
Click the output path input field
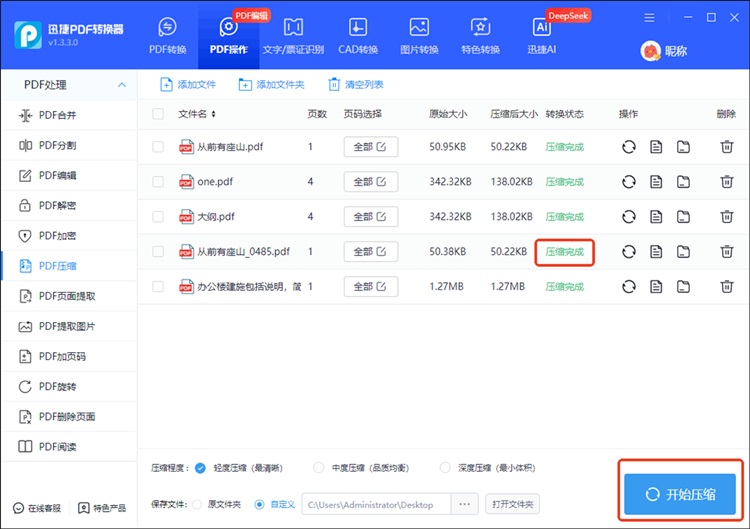tap(376, 504)
